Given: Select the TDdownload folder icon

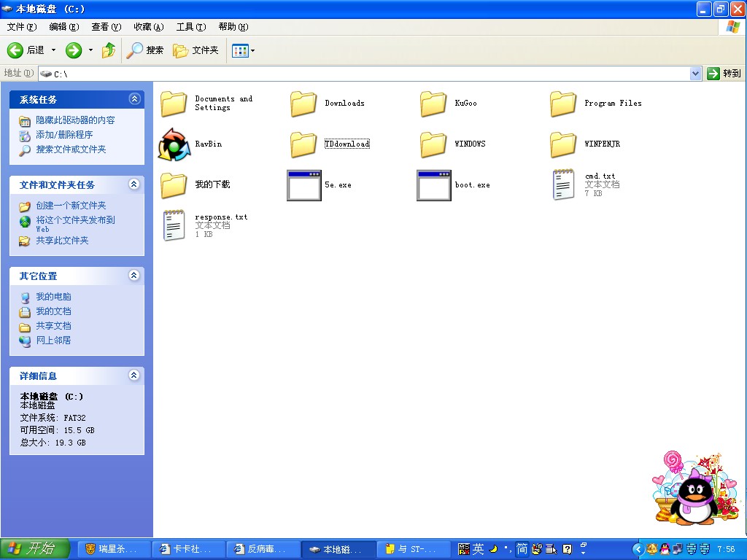Looking at the screenshot, I should click(x=303, y=144).
